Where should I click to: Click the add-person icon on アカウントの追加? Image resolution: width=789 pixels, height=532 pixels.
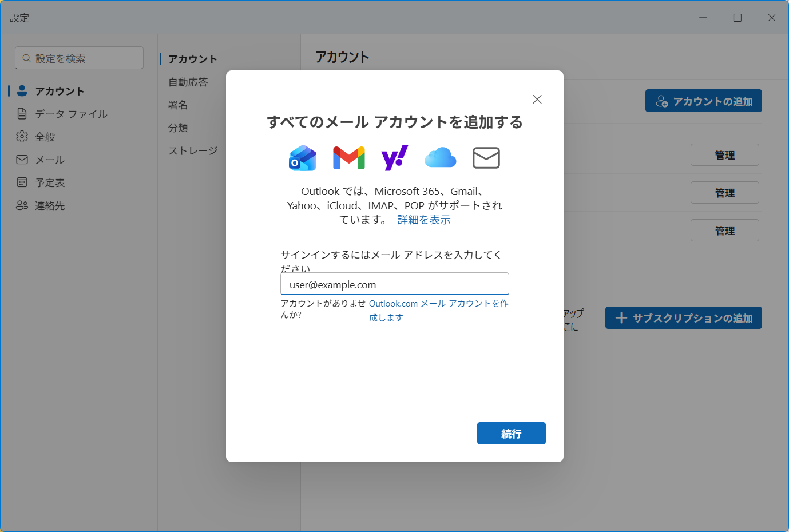(x=662, y=101)
